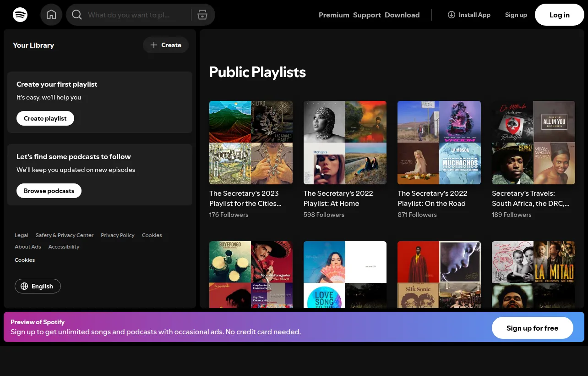The width and height of the screenshot is (588, 376).
Task: Open 2022 Playlist: On the Road cover
Action: (439, 143)
